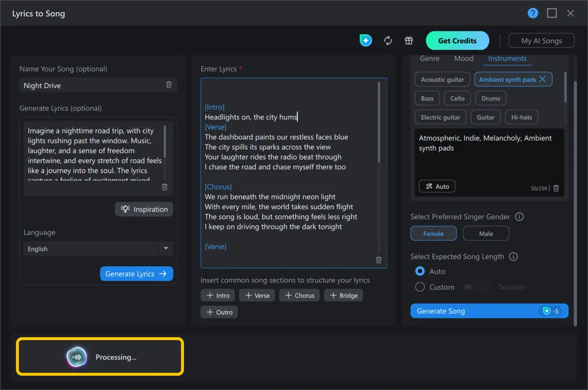Screen dimensions: 588x390
Task: Insert an Outro section
Action: click(219, 312)
